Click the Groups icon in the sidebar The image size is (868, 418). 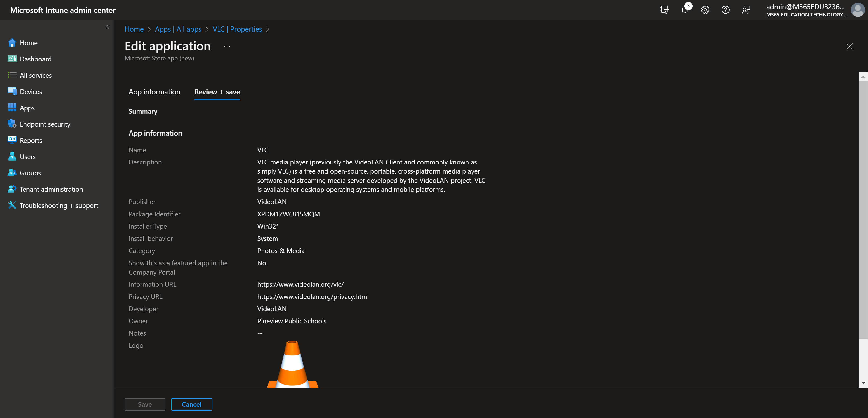pyautogui.click(x=12, y=173)
